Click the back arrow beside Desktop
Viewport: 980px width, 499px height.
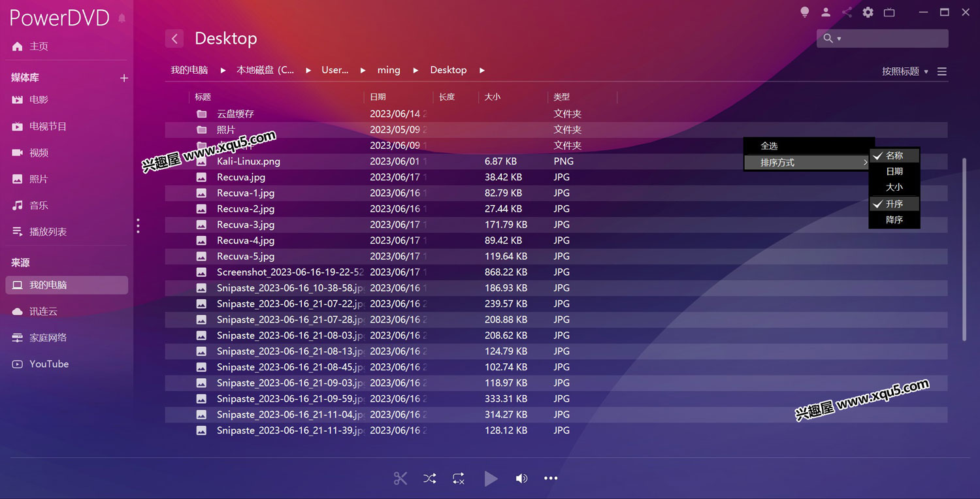click(x=174, y=39)
